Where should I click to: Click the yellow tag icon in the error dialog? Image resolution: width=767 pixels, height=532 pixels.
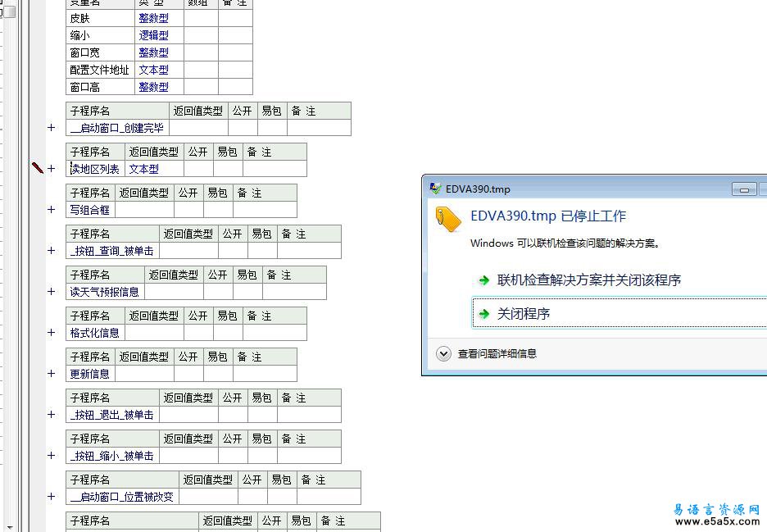point(448,219)
